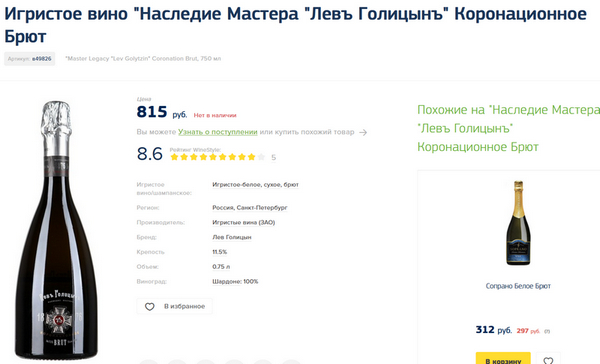Click the last empty rating star

[x=261, y=157]
